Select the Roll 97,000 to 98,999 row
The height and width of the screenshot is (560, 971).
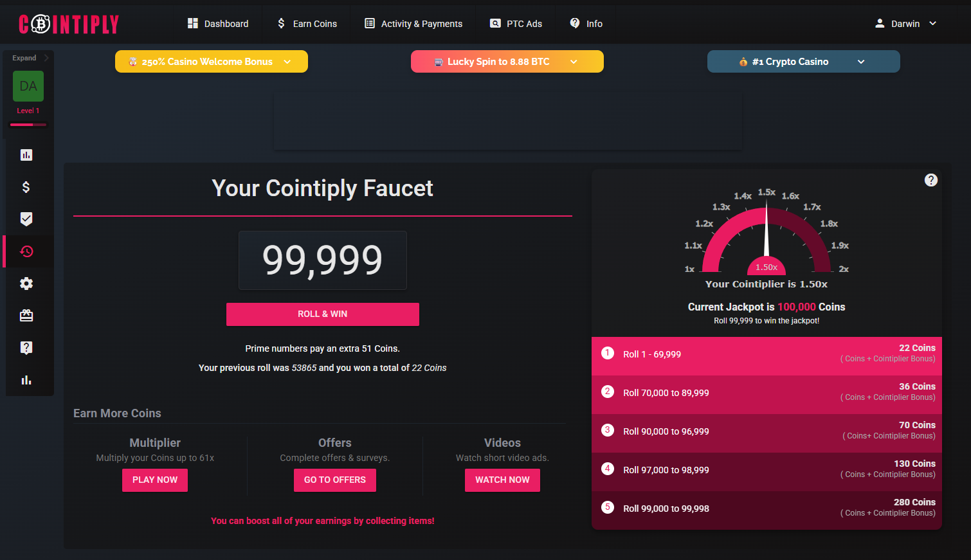[x=767, y=472]
